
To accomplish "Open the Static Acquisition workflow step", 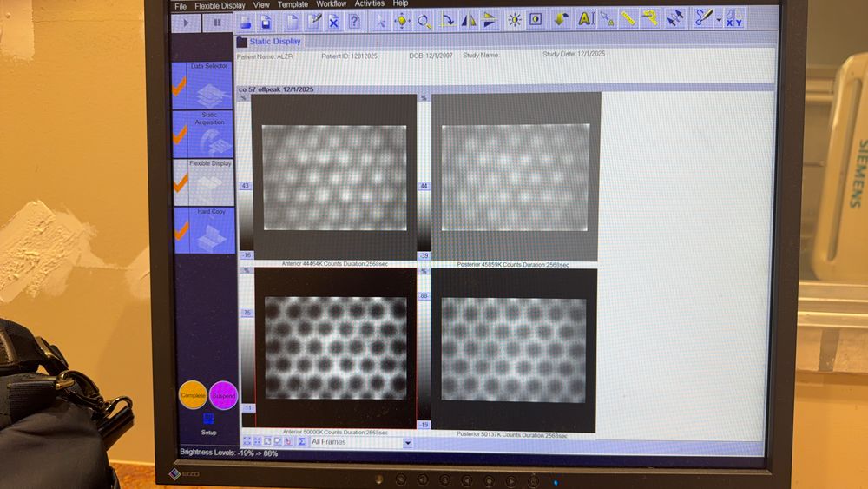I will pos(203,134).
